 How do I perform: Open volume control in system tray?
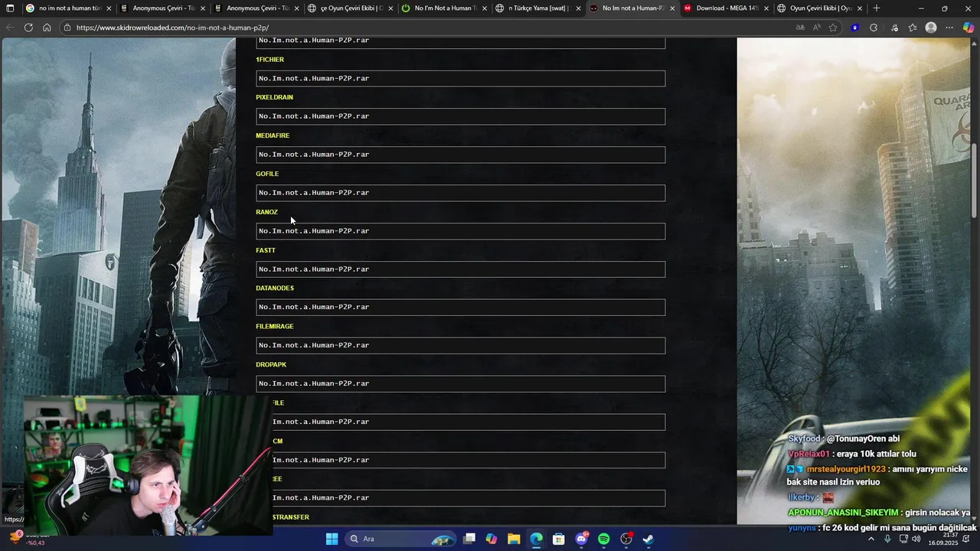916,539
